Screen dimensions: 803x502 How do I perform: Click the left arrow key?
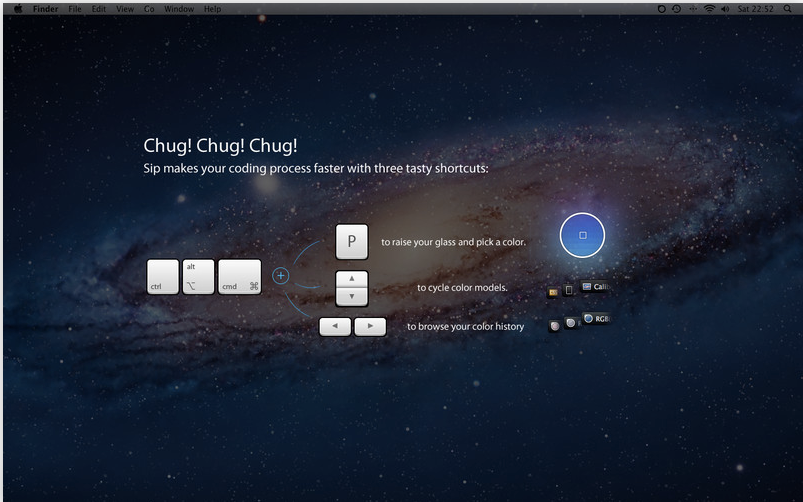pos(335,326)
